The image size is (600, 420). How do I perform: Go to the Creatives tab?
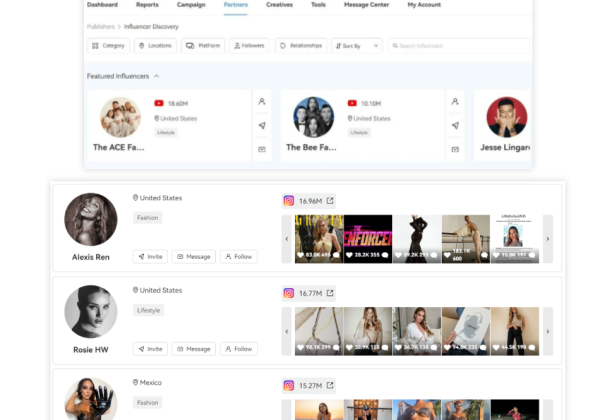pyautogui.click(x=279, y=5)
